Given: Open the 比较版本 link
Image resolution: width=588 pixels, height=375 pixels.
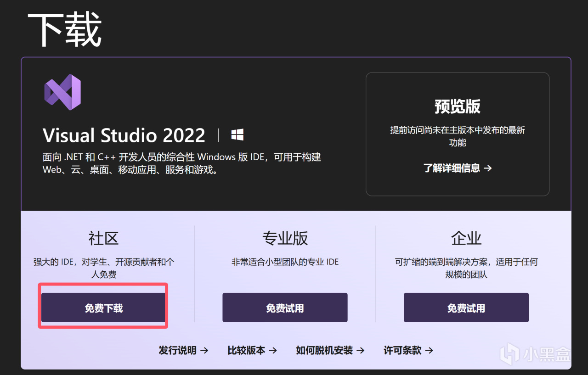Looking at the screenshot, I should pyautogui.click(x=252, y=350).
